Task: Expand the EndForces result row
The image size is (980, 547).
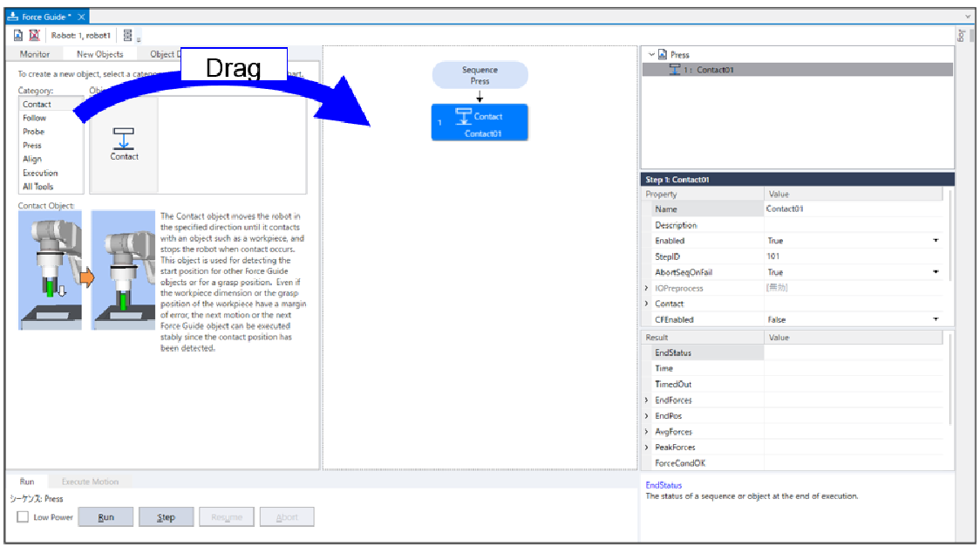Action: (647, 400)
